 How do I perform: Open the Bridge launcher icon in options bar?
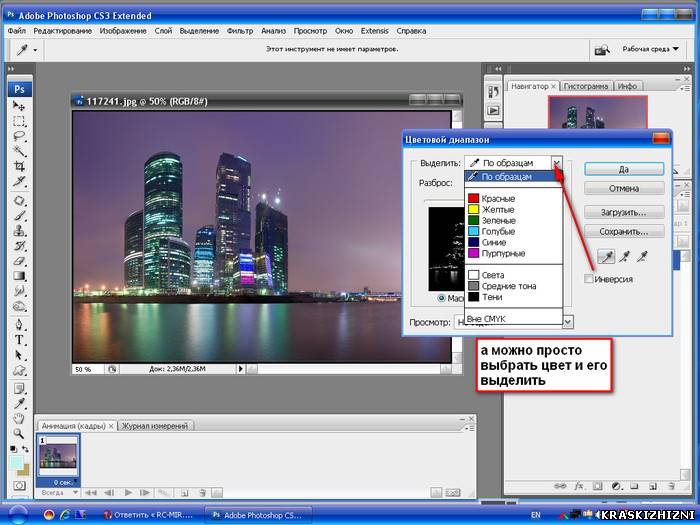pos(602,50)
